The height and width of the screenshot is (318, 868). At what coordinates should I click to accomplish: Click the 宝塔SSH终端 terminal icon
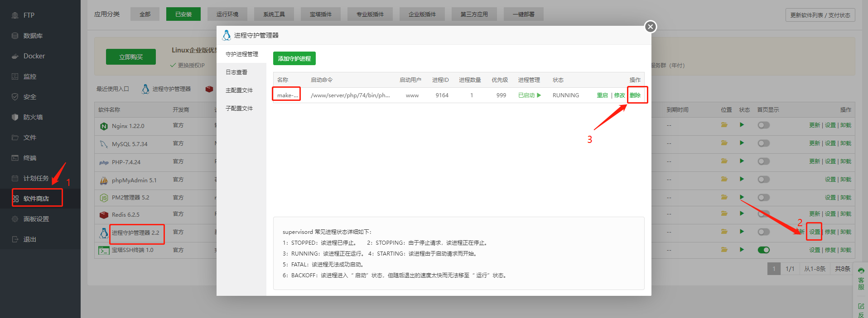click(x=104, y=250)
